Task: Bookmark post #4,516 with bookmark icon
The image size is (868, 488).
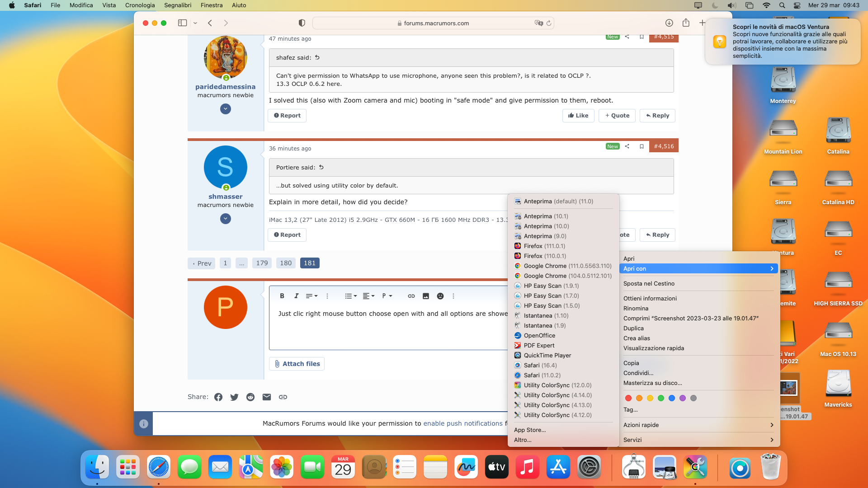Action: [x=642, y=146]
